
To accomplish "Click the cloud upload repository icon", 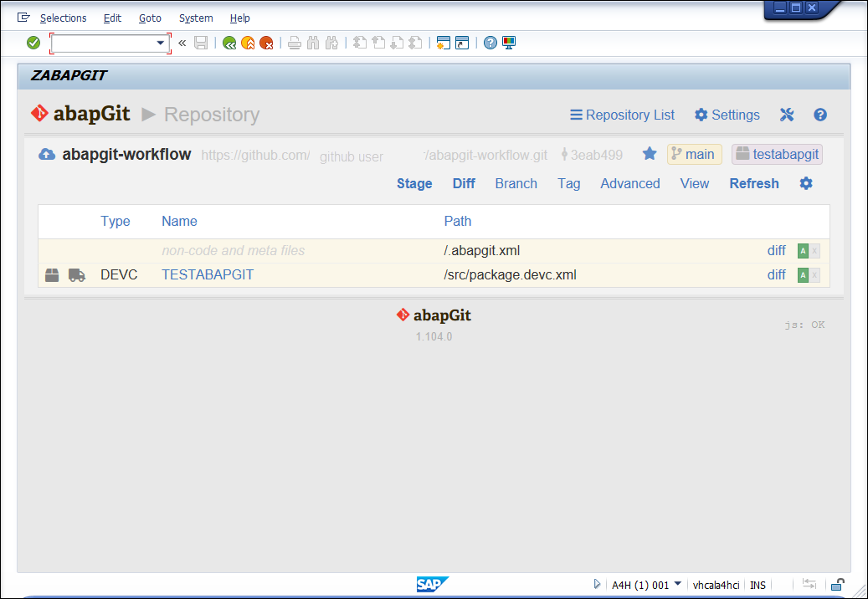I will [x=47, y=154].
